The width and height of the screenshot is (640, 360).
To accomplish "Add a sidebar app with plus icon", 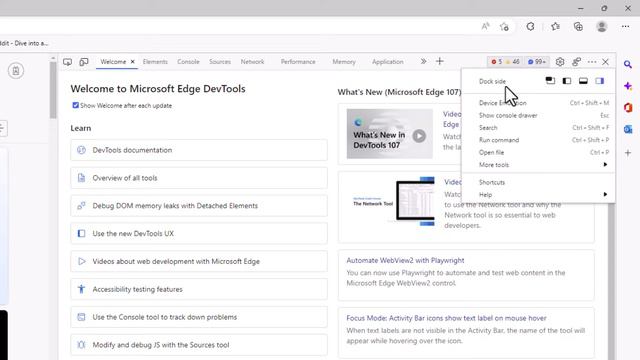I will [628, 153].
